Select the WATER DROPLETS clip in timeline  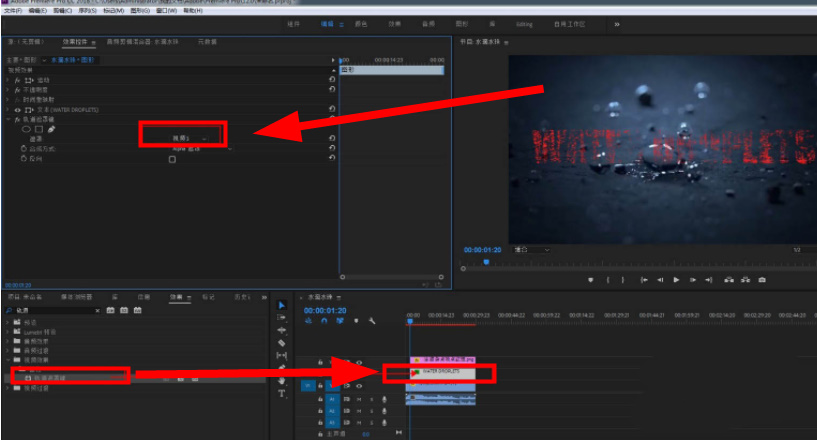[440, 372]
